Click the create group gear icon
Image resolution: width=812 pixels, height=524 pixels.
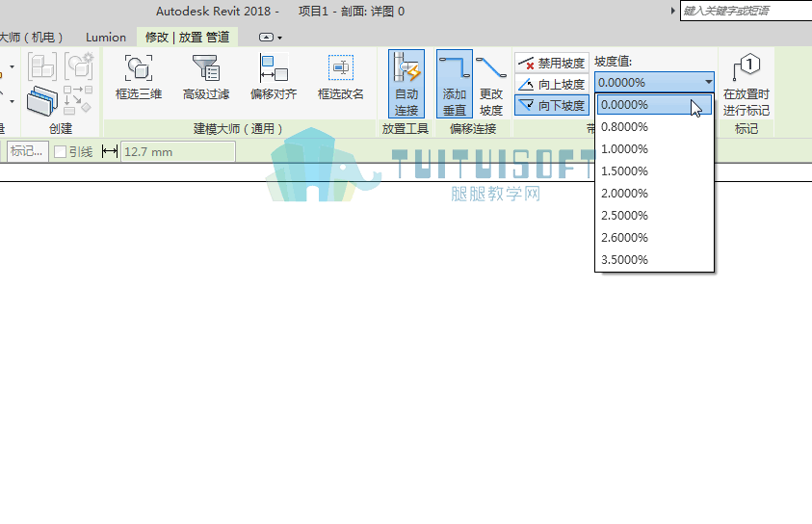tap(79, 65)
